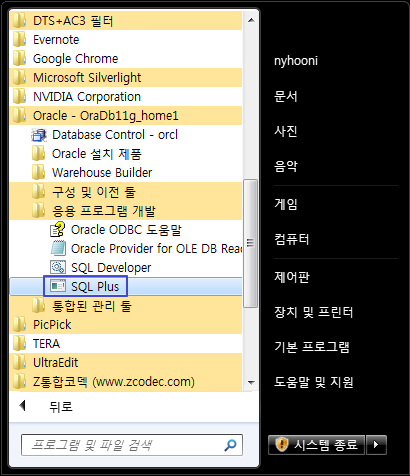This screenshot has width=410, height=476.
Task: Click the PicPick folder icon
Action: click(19, 324)
